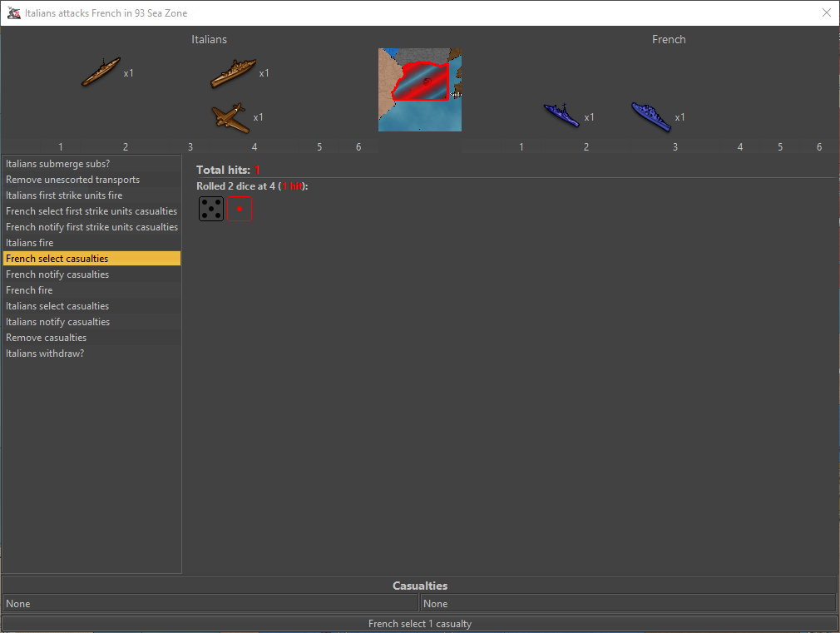Viewport: 840px width, 633px height.
Task: Click the 'Casualties' header label
Action: [x=420, y=586]
